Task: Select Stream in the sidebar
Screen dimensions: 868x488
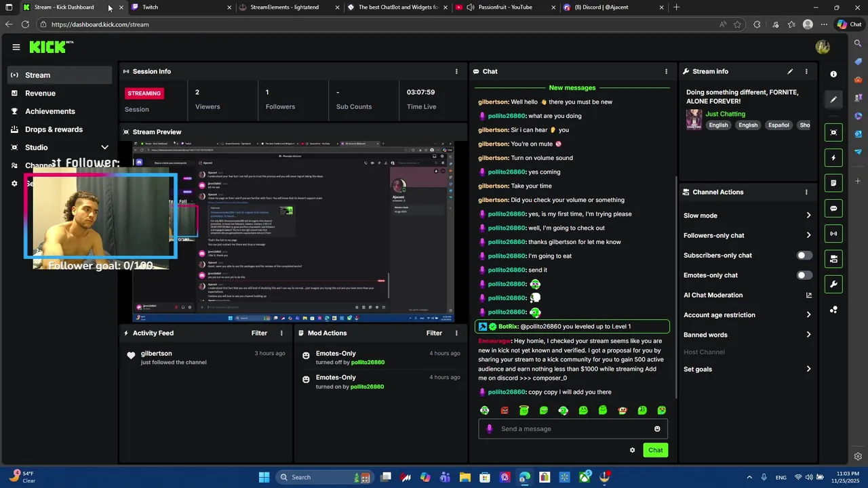Action: [60, 75]
